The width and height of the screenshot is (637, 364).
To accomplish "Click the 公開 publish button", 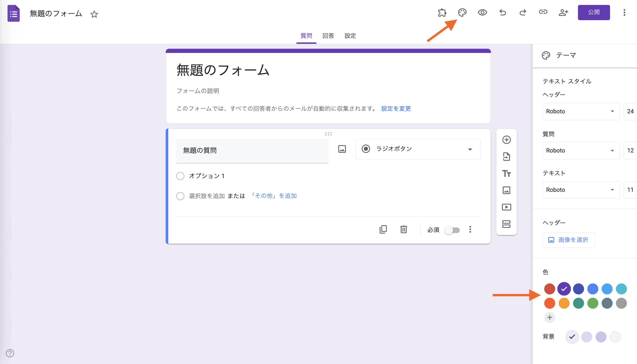I will coord(593,12).
